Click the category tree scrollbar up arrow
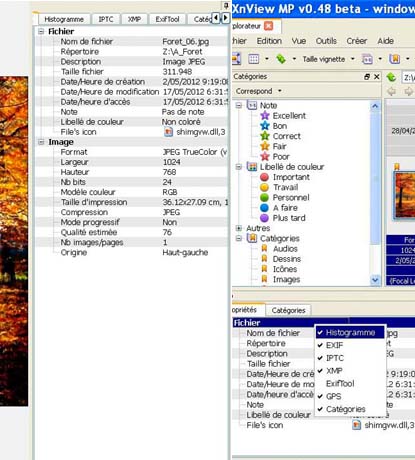Viewport: 415px width, 460px height. (375, 106)
